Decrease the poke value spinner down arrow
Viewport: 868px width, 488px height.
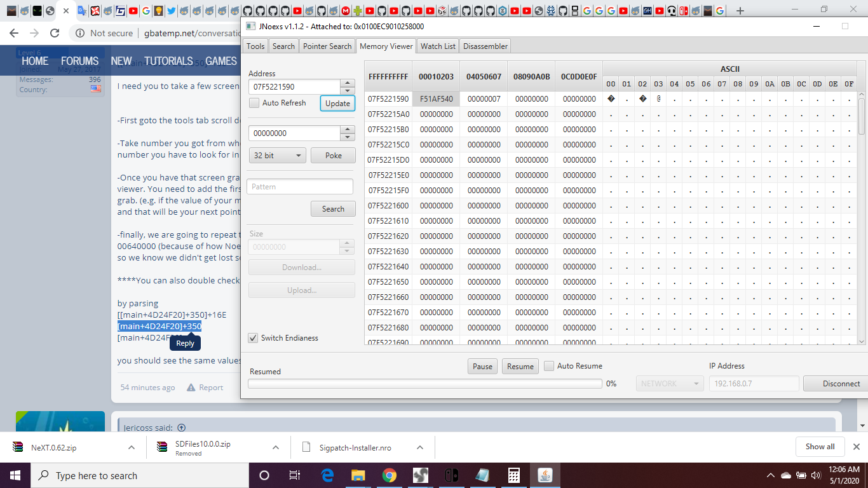347,137
